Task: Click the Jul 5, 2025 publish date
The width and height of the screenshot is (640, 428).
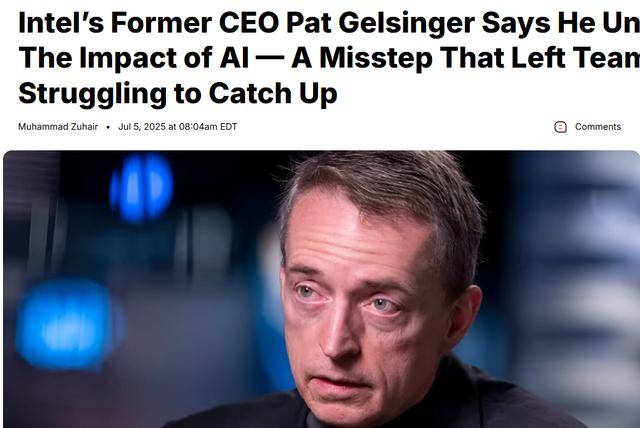Action: 142,127
